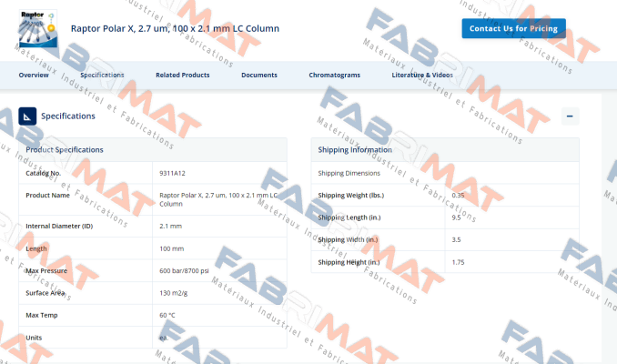The width and height of the screenshot is (617, 364).
Task: Click the Shipping Information table header
Action: pyautogui.click(x=445, y=150)
